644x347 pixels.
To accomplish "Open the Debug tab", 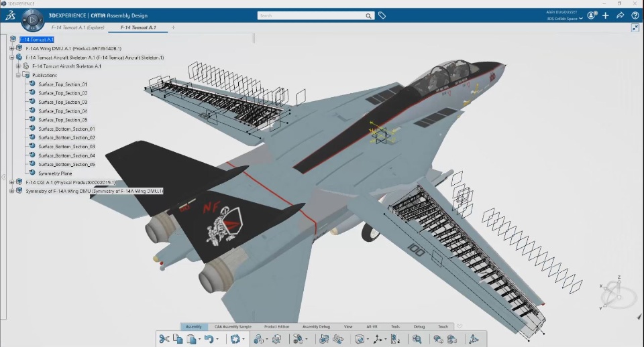I will tap(419, 326).
